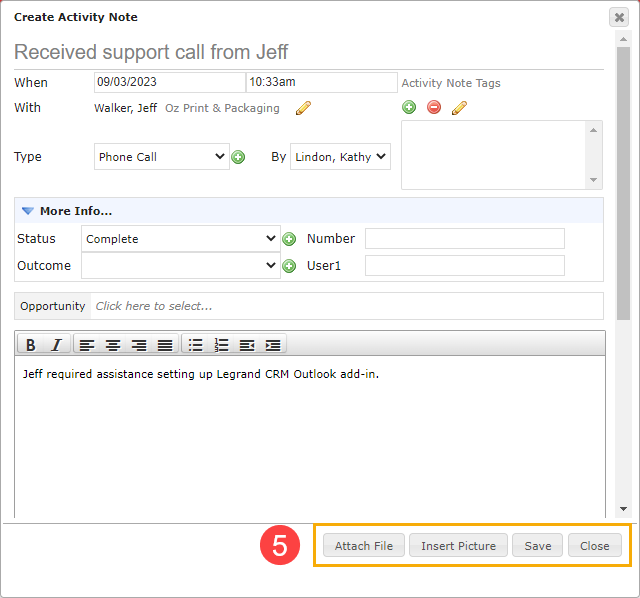Add a new Type with the green plus
Screen dimensions: 640x598
click(x=238, y=157)
